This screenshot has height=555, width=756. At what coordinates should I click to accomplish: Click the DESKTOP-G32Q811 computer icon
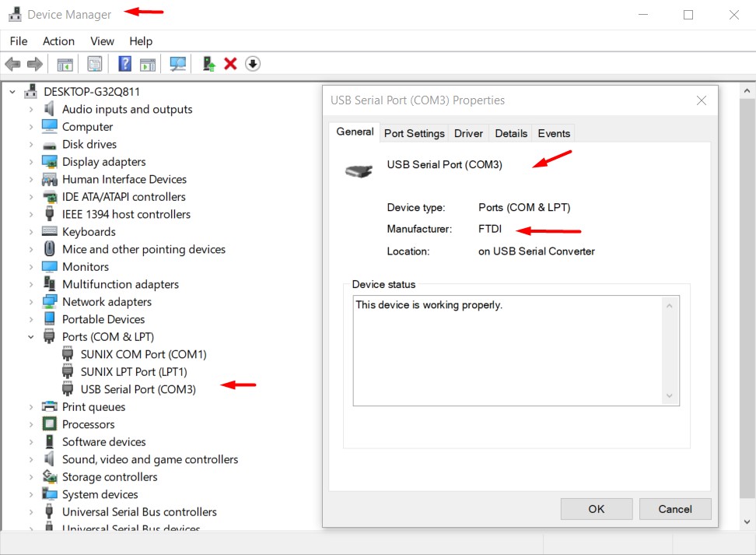tap(31, 91)
